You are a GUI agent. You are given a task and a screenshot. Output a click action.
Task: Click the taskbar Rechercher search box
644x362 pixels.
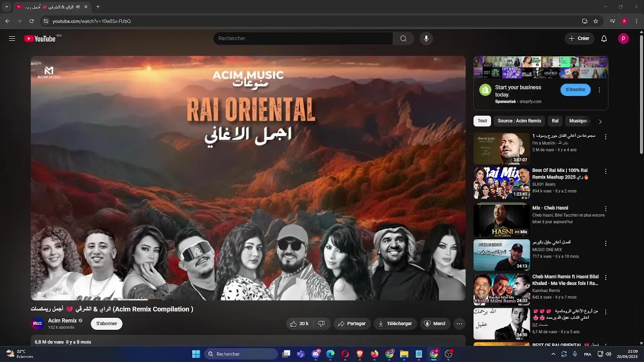tap(241, 354)
